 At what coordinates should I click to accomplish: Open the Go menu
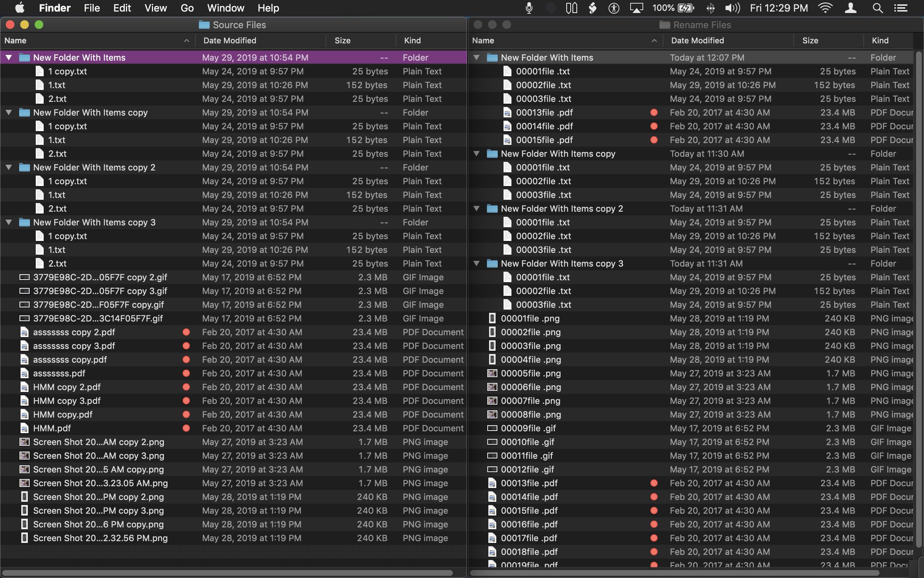click(187, 8)
